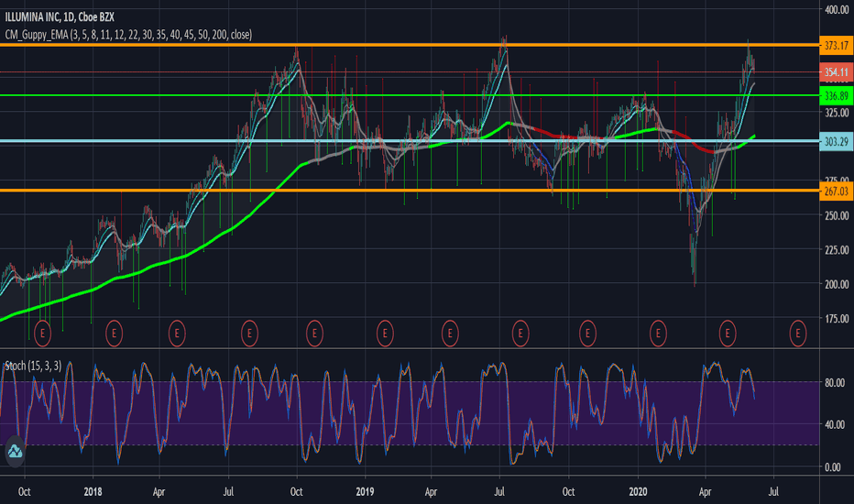Click the 2019 time axis label

[365, 491]
